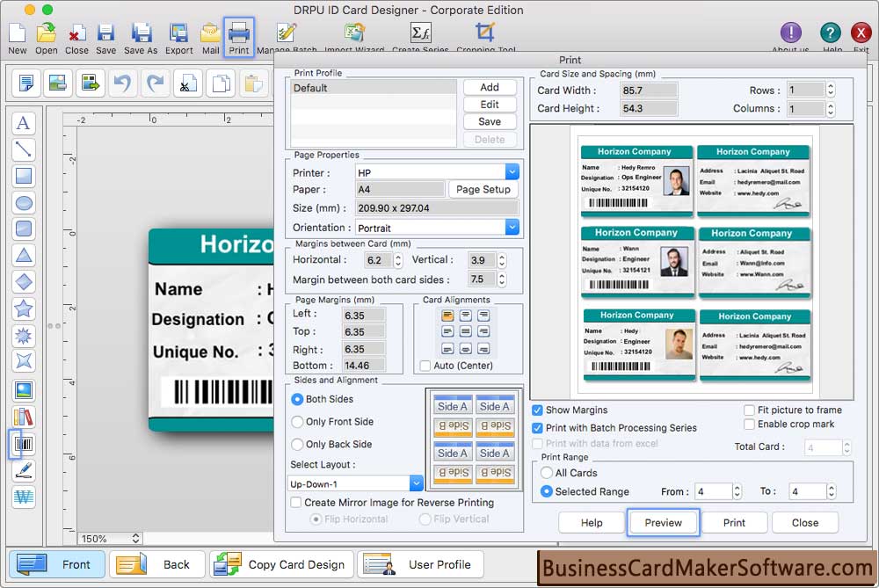Click the Card Width input field
879x588 pixels.
click(x=649, y=90)
